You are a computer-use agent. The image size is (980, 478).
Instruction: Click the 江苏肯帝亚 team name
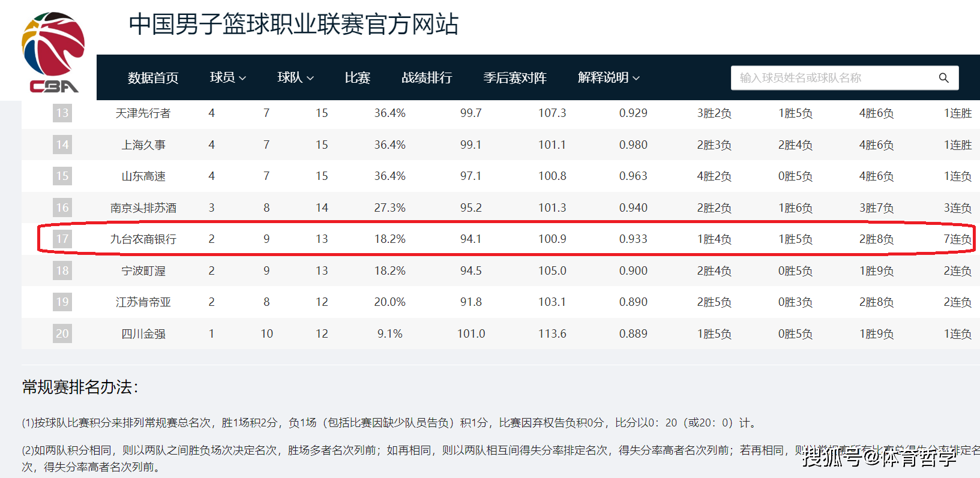pos(143,302)
